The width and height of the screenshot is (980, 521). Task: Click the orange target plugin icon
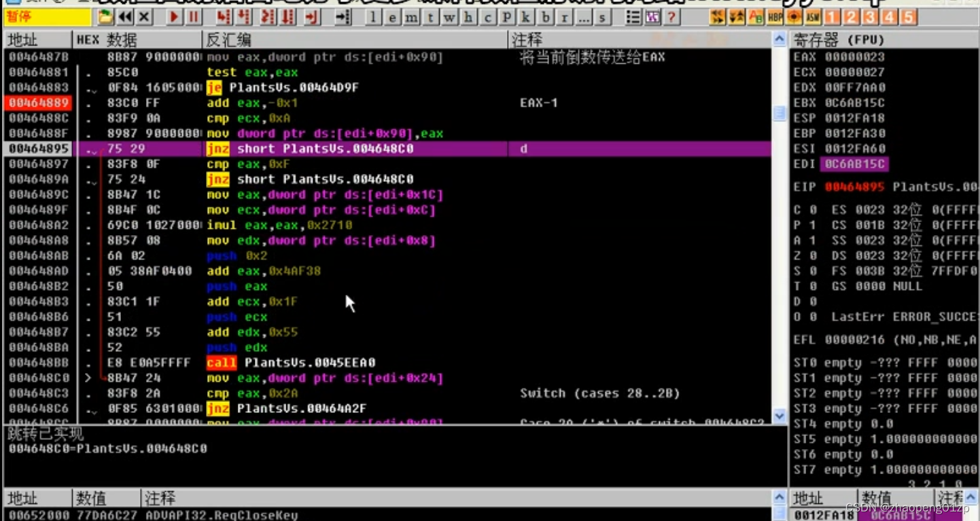coord(793,17)
